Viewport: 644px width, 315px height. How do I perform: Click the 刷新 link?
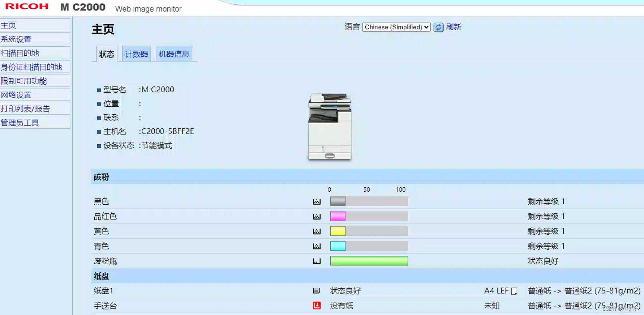click(x=454, y=27)
